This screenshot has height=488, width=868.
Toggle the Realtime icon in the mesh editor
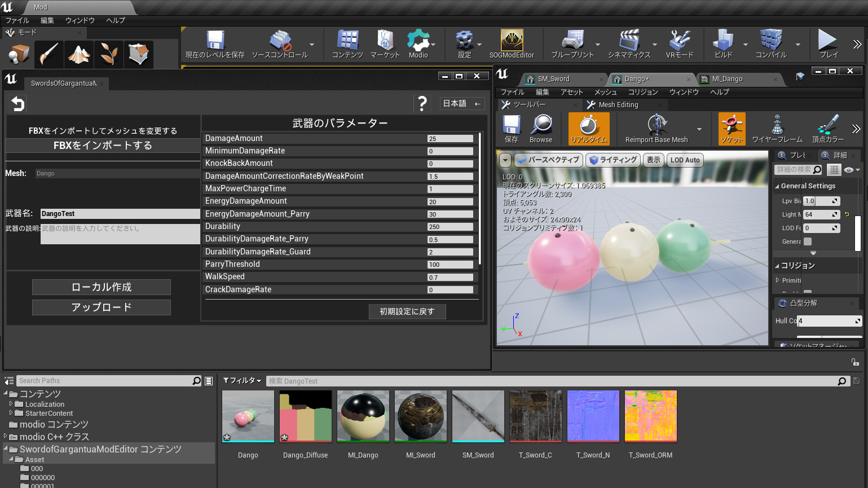(588, 128)
